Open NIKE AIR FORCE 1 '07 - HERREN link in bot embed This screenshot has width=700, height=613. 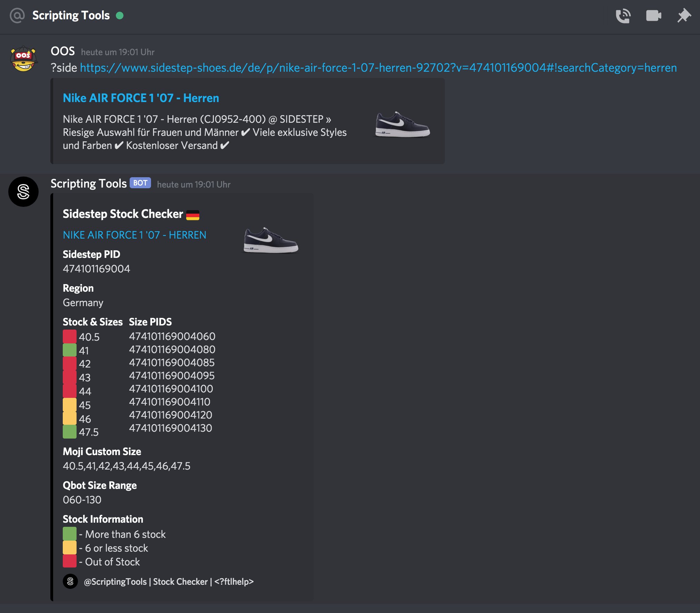[134, 235]
